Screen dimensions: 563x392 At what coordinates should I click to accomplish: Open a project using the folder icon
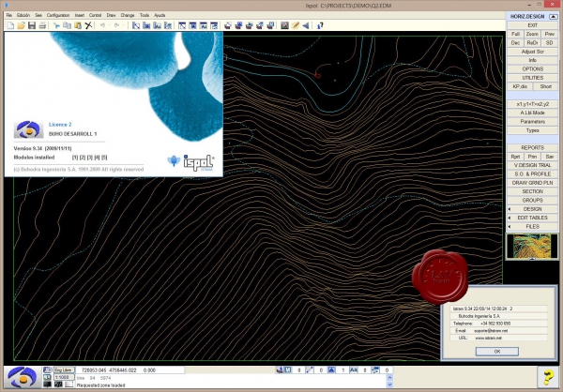pyautogui.click(x=22, y=25)
